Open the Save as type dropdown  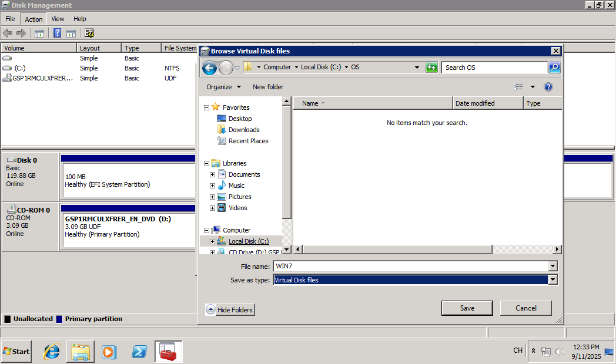(553, 280)
